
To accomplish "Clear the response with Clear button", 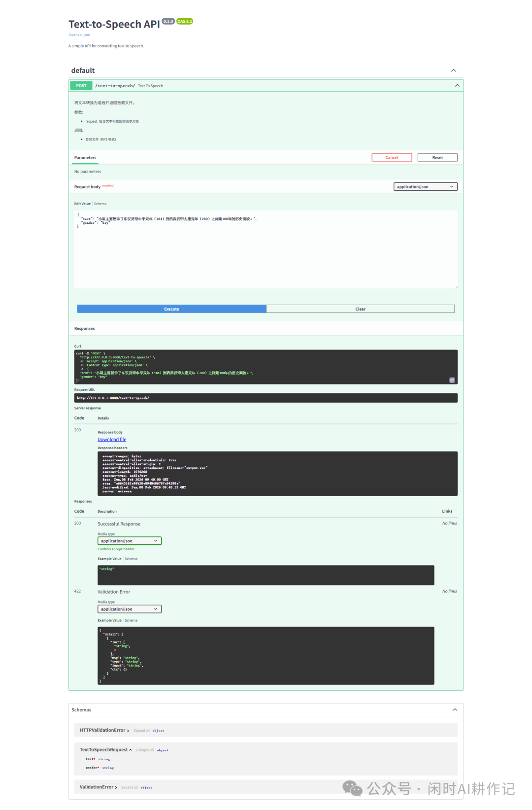I will coord(361,309).
